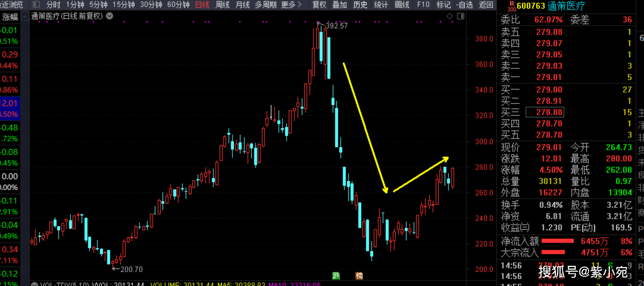Screen dimensions: 644x286
Task: Click the 标记 mark button
Action: point(443,5)
